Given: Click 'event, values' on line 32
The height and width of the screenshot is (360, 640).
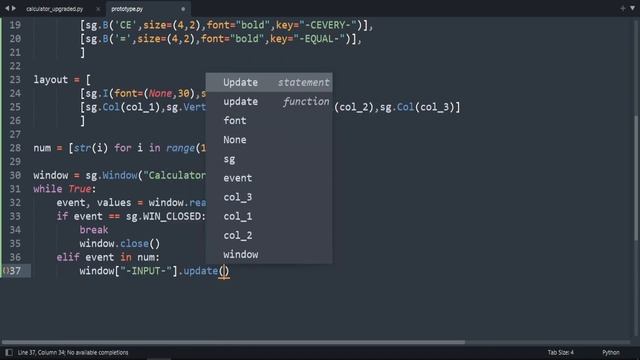Looking at the screenshot, I should tap(94, 203).
